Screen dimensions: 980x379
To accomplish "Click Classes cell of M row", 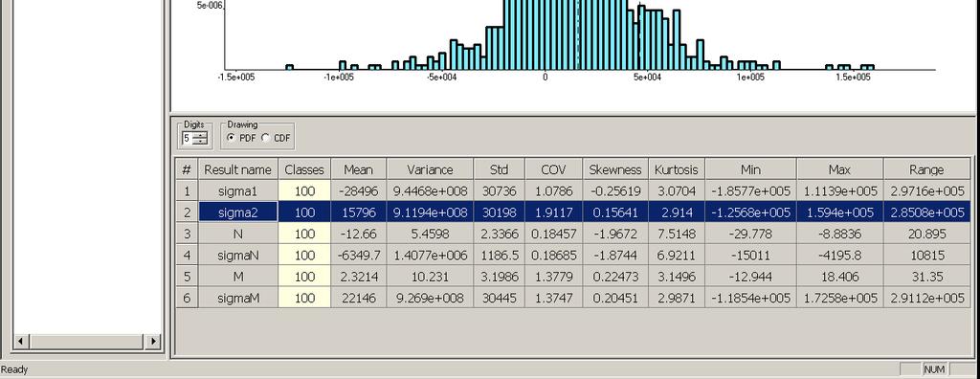I will point(304,277).
